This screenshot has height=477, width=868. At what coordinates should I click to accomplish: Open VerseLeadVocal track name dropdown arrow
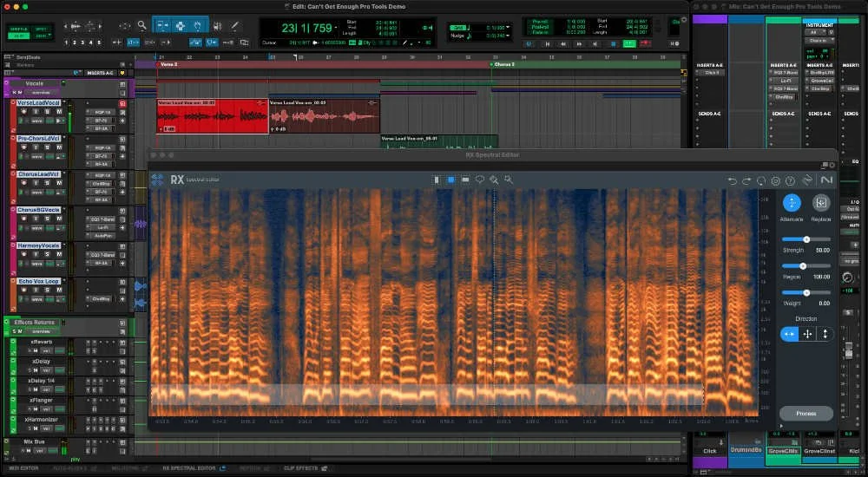coord(64,102)
